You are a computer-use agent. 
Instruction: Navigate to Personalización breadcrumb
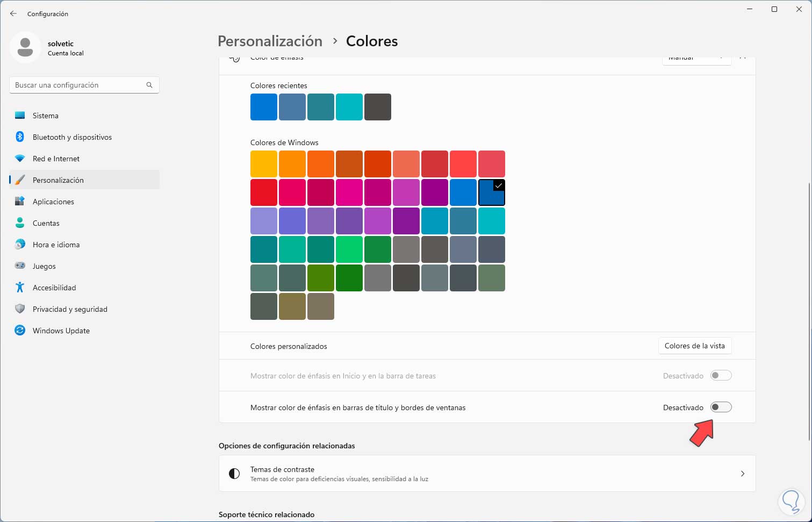[270, 41]
